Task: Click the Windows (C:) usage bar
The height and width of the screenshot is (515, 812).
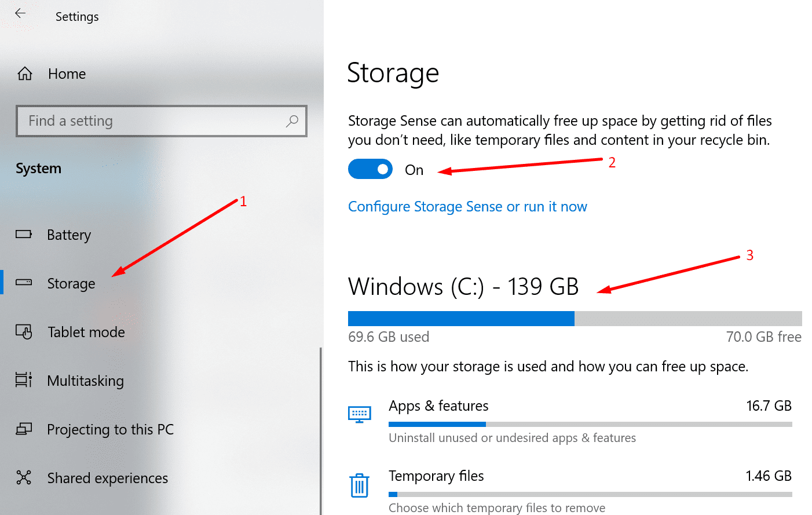Action: click(575, 319)
